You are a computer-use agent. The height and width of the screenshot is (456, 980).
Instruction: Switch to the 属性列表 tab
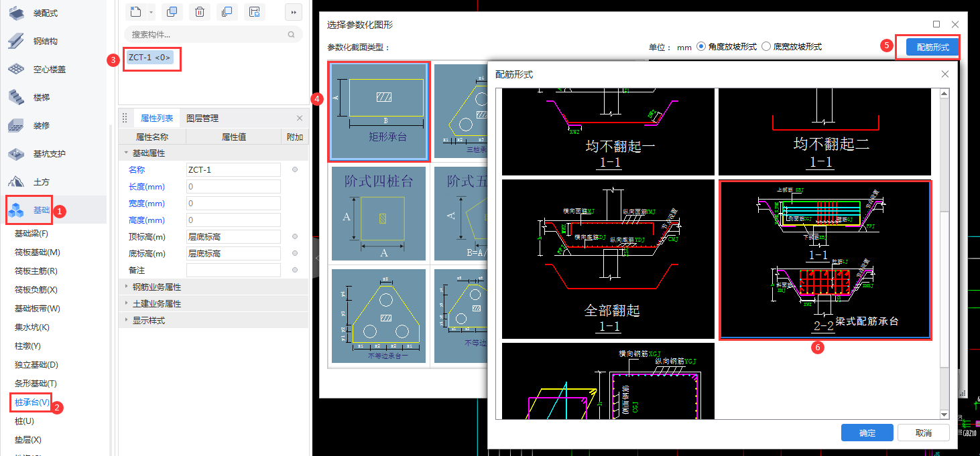coord(157,118)
